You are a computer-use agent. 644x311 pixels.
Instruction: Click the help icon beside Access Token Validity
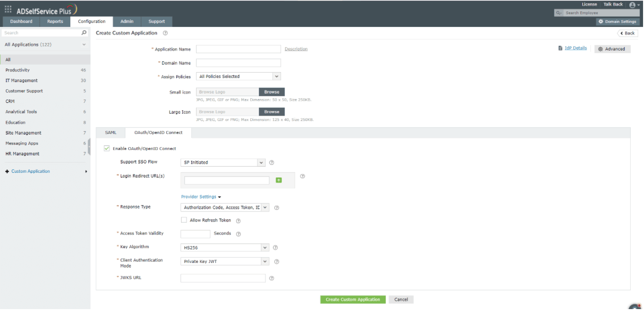pyautogui.click(x=239, y=234)
